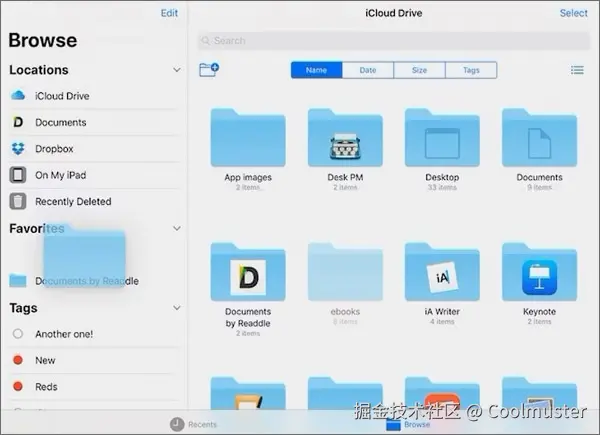Sort files by Size
The height and width of the screenshot is (435, 600).
point(419,70)
